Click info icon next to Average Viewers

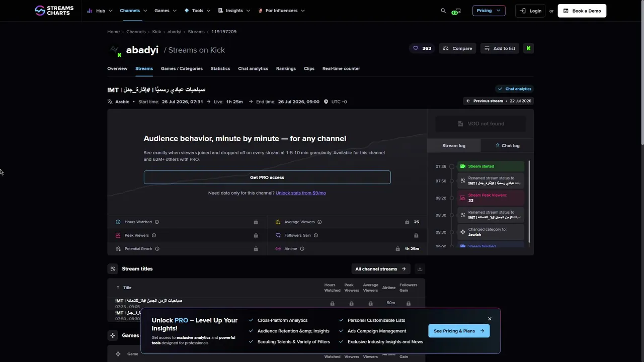tap(319, 222)
